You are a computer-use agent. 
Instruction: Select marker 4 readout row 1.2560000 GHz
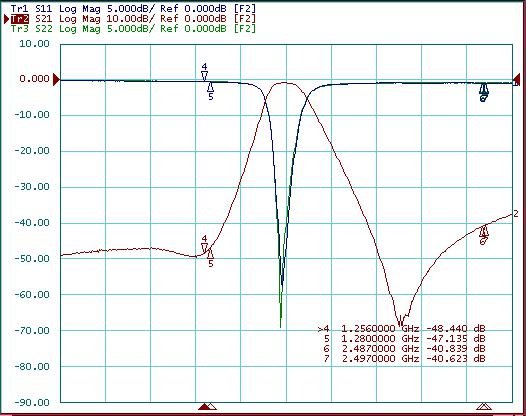click(402, 328)
